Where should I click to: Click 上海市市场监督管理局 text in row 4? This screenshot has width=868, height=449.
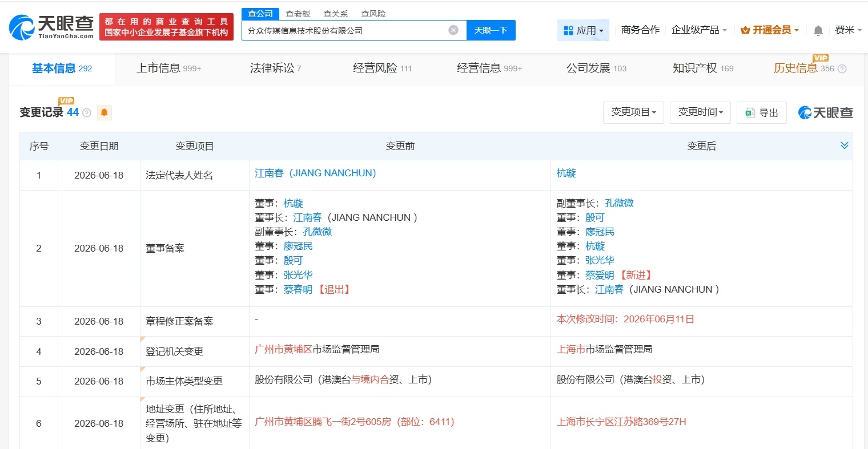604,349
